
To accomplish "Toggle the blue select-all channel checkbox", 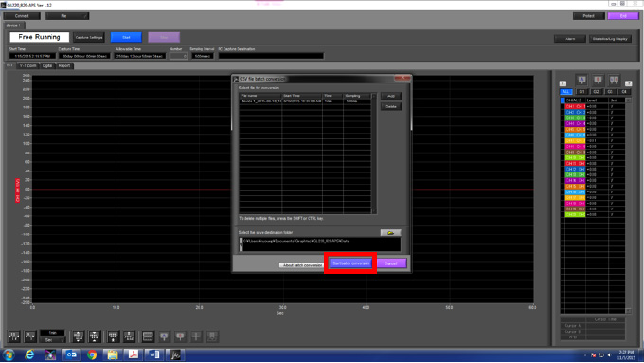I will pos(563,100).
